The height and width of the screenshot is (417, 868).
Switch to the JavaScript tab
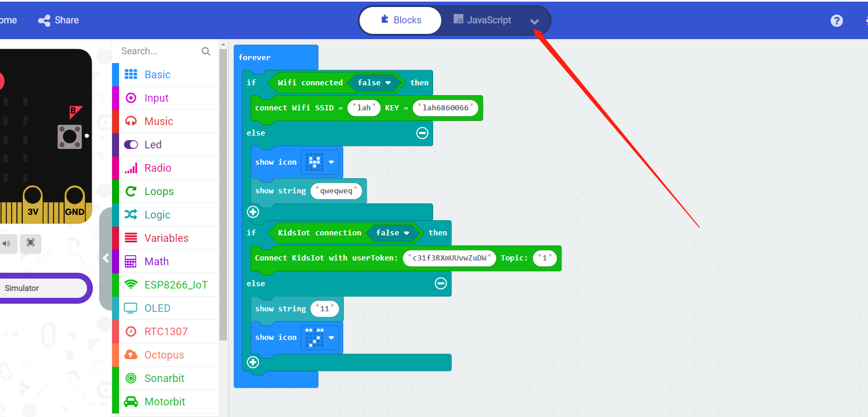pos(482,20)
